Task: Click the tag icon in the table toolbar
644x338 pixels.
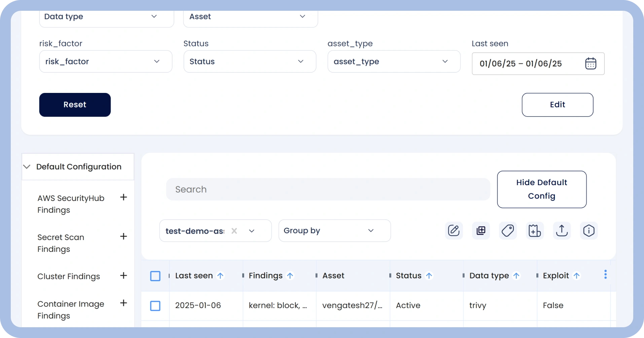Action: 508,231
